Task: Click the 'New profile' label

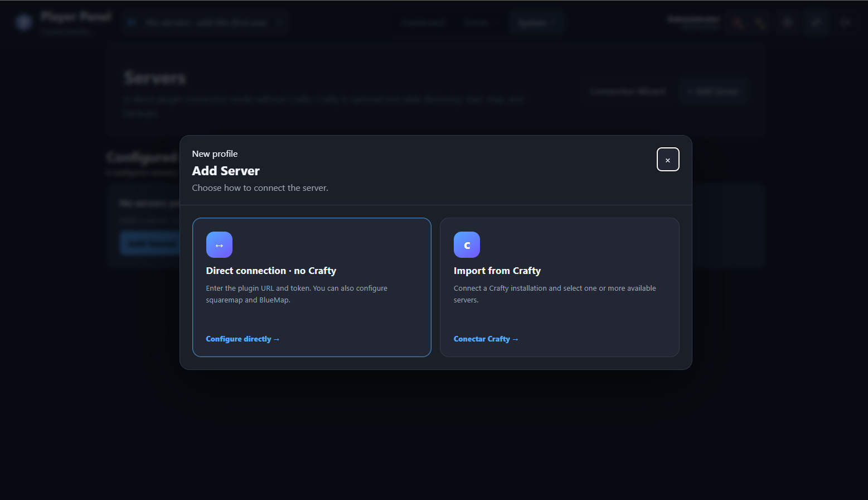Action: point(215,154)
